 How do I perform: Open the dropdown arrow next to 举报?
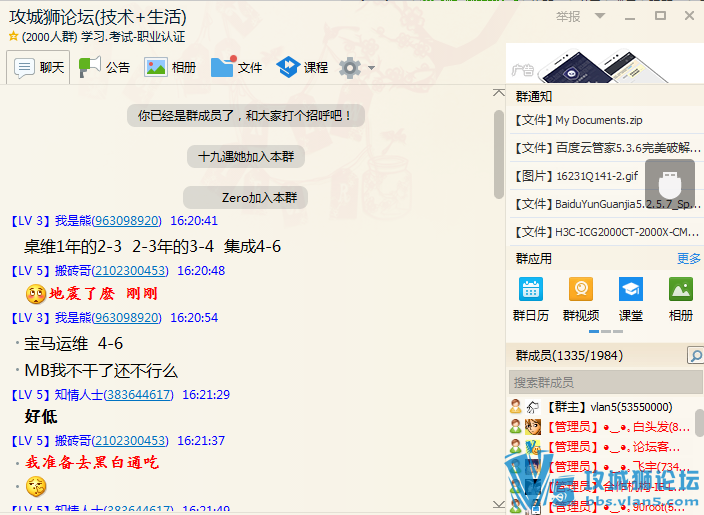[x=599, y=17]
